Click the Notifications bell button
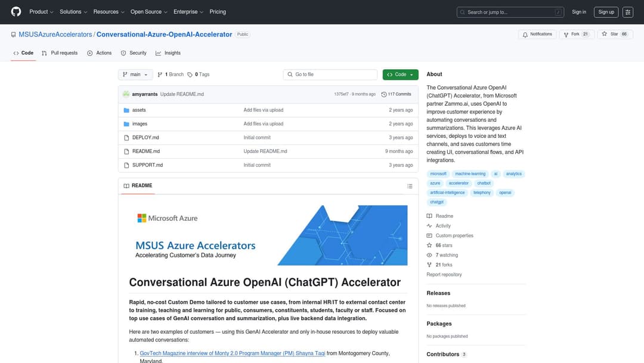Screen dimensions: 644x363 click(x=537, y=34)
